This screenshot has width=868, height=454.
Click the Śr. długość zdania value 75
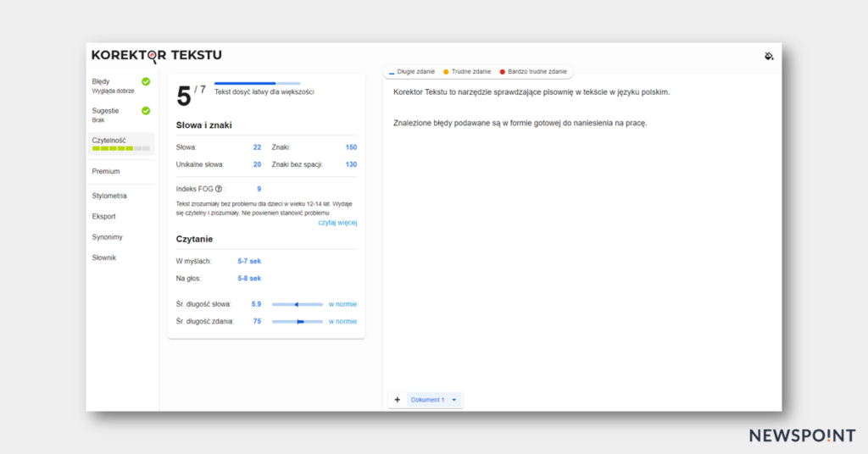pos(257,321)
